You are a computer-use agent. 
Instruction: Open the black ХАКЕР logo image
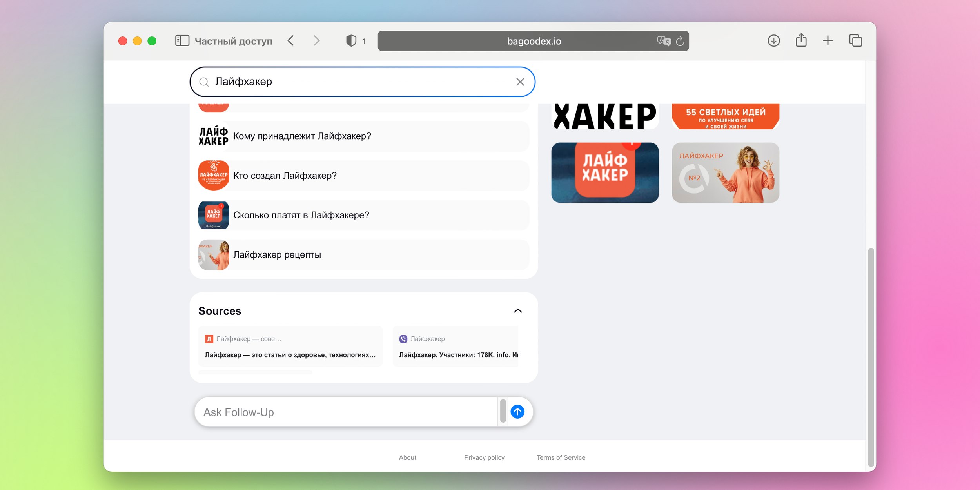pyautogui.click(x=605, y=116)
